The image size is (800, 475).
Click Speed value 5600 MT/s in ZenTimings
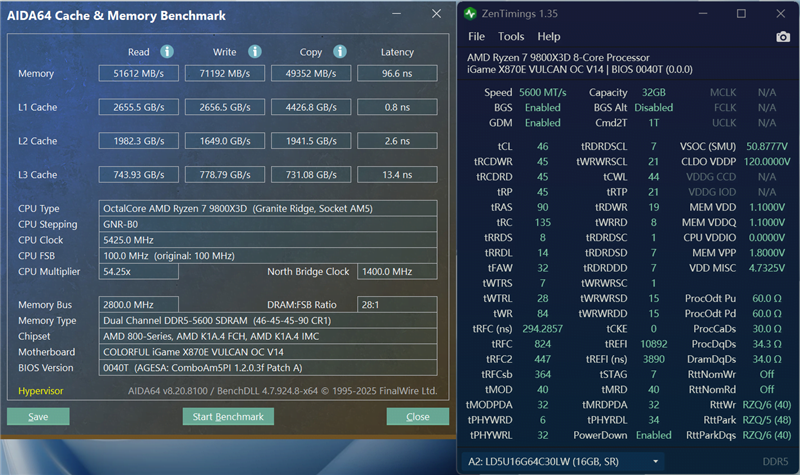point(542,92)
